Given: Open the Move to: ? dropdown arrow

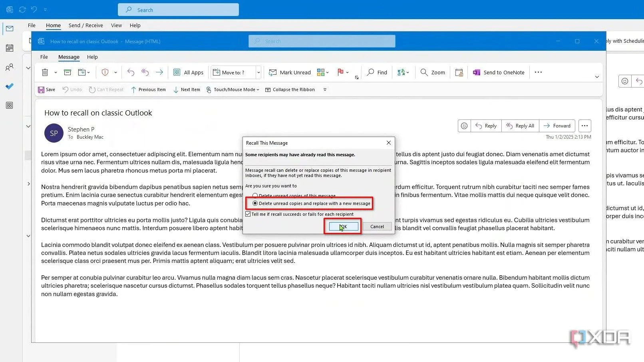Looking at the screenshot, I should pyautogui.click(x=258, y=72).
